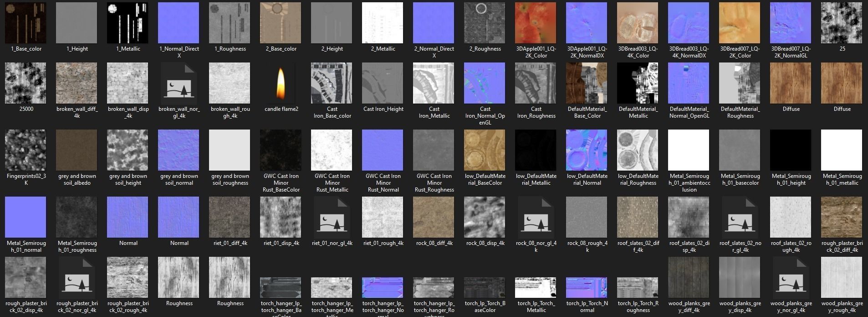Viewport: 868px width, 317px height.
Task: Select the "low_DefaultMaterial_Roughness" file name
Action: coord(638,179)
